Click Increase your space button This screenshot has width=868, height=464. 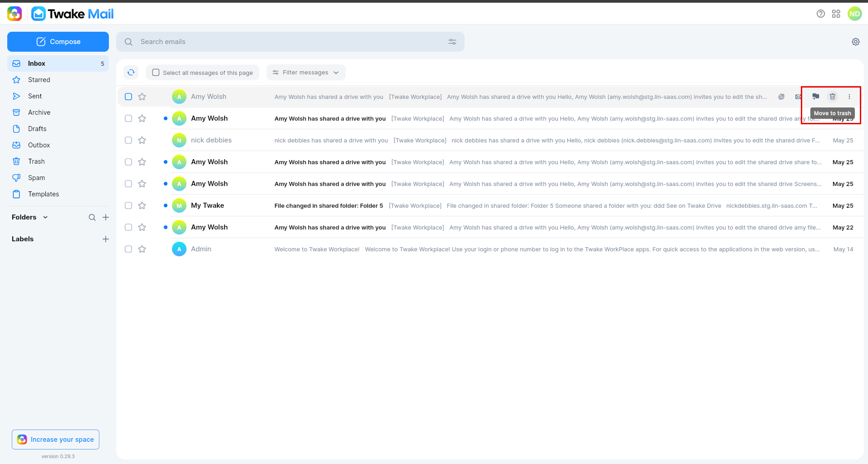pos(55,440)
